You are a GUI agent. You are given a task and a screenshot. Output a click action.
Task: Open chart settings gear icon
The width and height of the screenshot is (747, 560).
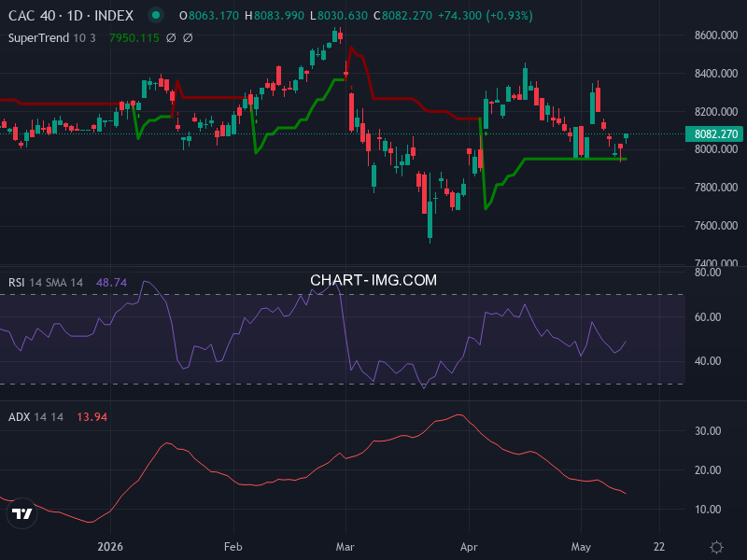[716, 547]
